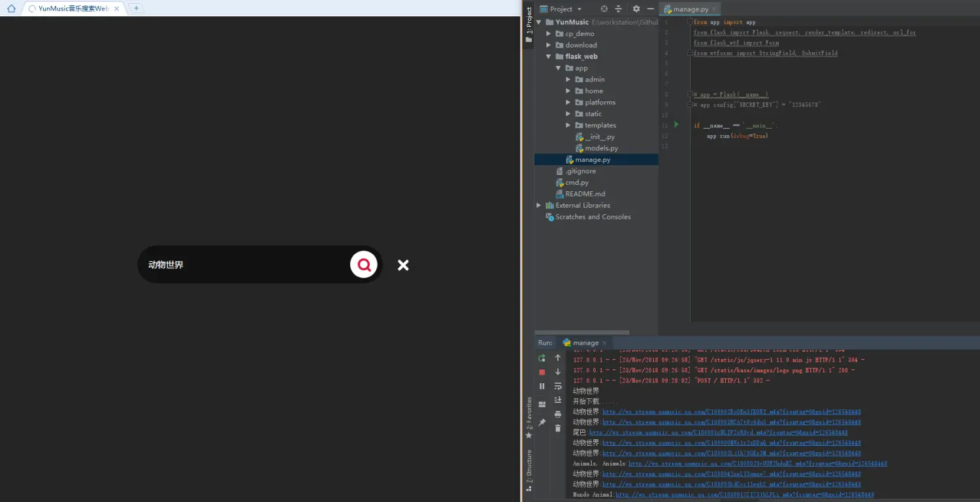The height and width of the screenshot is (502, 980).
Task: Expand the admin folder
Action: pyautogui.click(x=568, y=79)
